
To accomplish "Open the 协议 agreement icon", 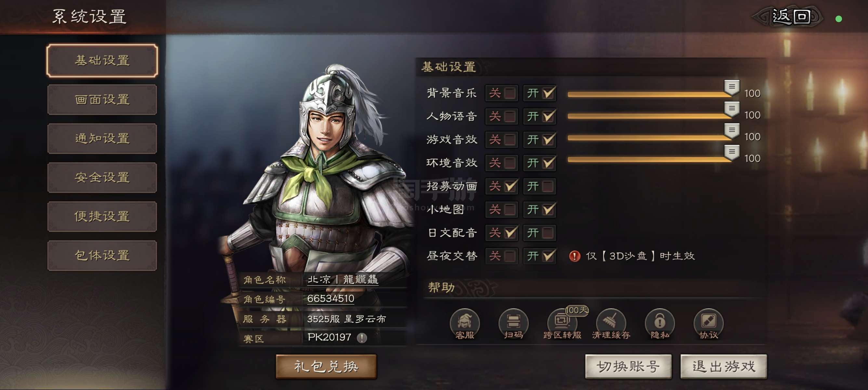I will click(708, 323).
